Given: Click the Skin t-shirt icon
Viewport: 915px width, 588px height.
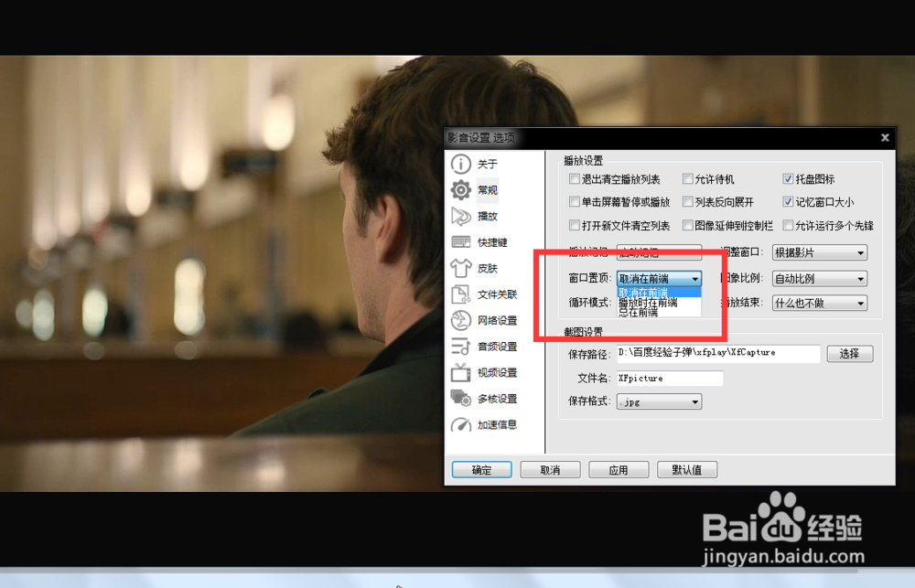Looking at the screenshot, I should point(461,268).
